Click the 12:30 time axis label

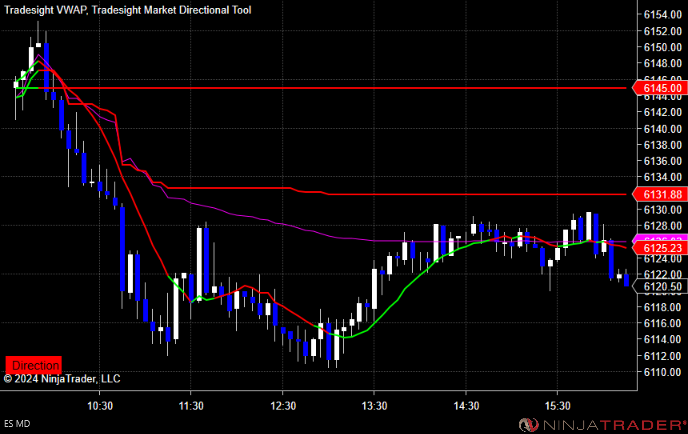[283, 406]
